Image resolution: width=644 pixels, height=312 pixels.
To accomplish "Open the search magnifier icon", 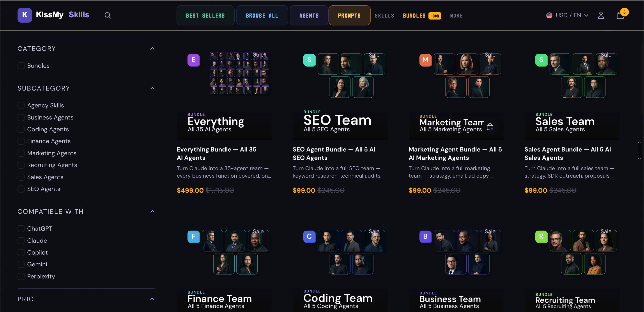I will click(108, 16).
